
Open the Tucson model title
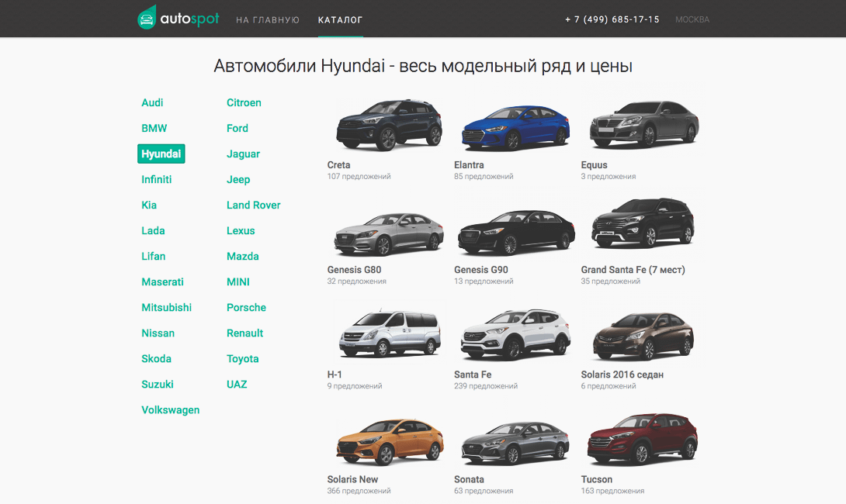coord(597,479)
